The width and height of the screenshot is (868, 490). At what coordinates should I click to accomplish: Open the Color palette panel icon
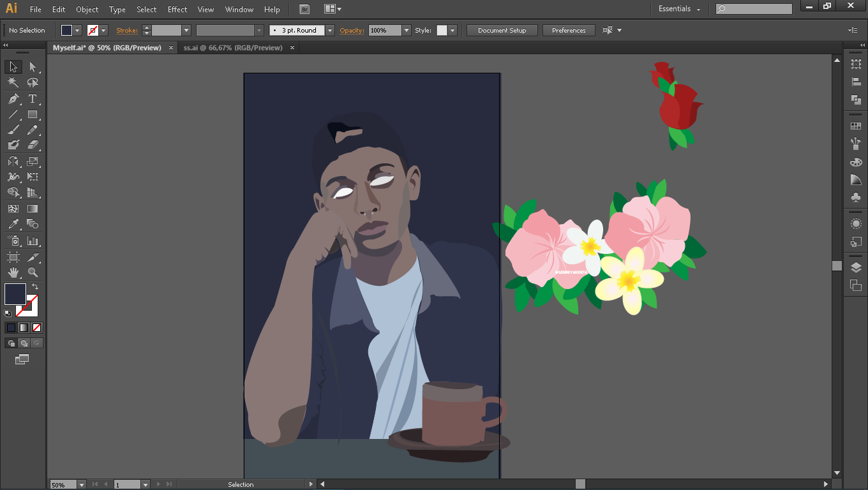856,162
